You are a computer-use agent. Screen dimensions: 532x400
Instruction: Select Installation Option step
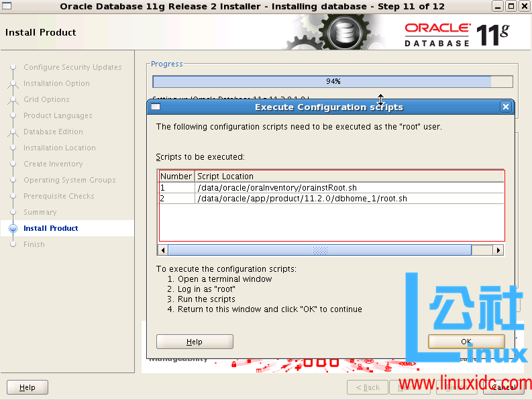pyautogui.click(x=56, y=83)
